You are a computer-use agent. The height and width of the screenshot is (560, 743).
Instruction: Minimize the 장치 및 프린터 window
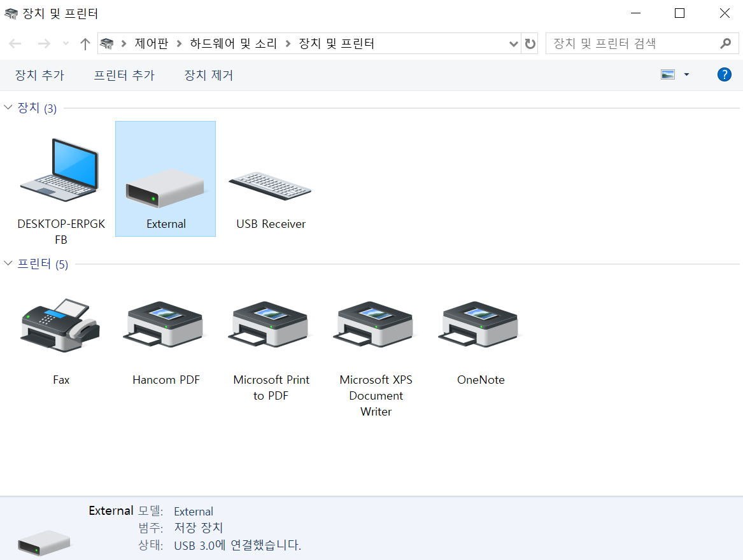(x=636, y=13)
